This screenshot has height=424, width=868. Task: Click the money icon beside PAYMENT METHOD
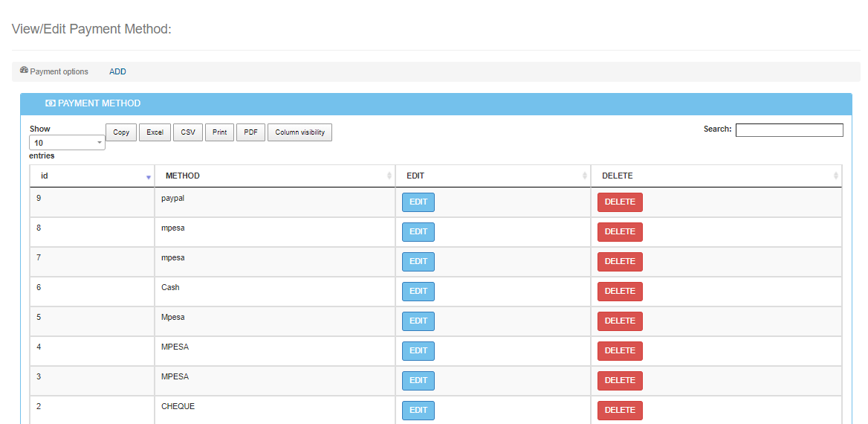[x=50, y=104]
